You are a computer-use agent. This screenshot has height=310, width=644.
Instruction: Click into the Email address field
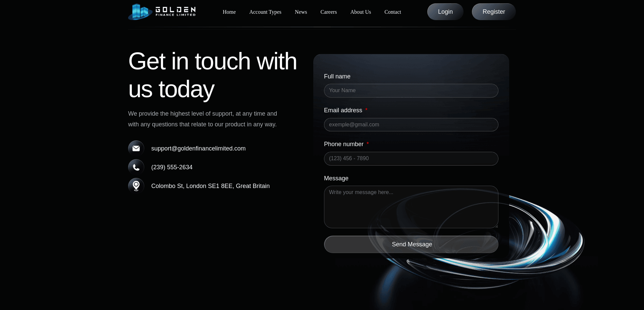point(411,125)
